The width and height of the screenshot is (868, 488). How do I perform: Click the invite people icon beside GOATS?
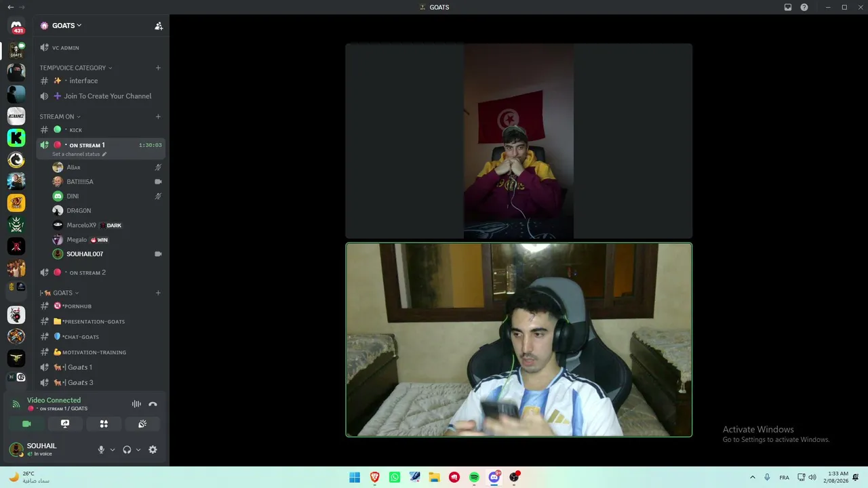point(159,26)
